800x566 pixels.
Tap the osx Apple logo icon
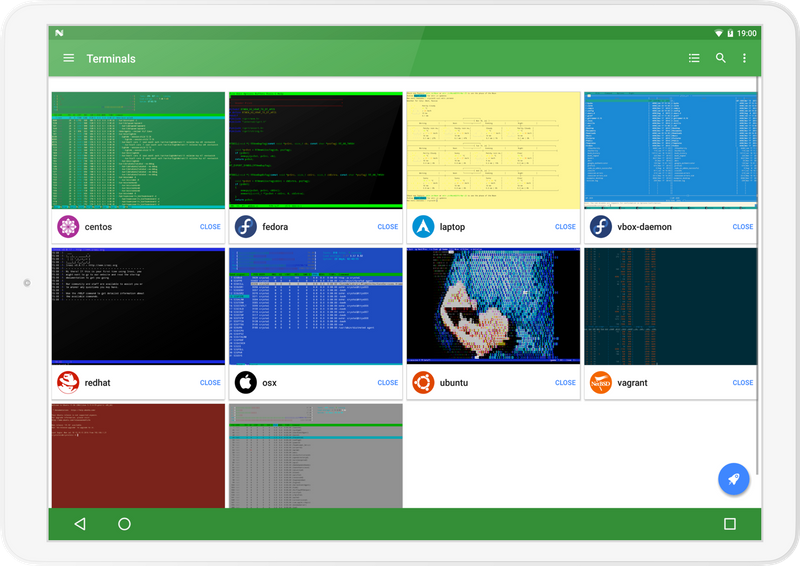[245, 382]
